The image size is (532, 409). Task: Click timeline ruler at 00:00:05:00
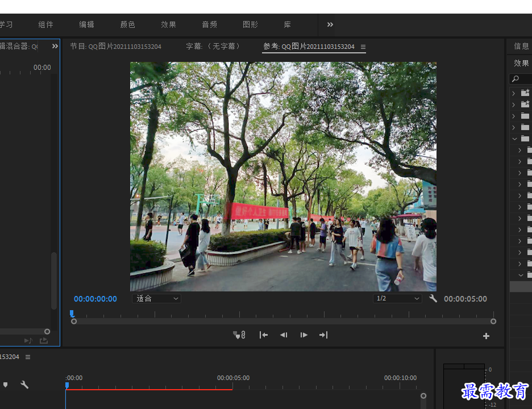point(233,378)
